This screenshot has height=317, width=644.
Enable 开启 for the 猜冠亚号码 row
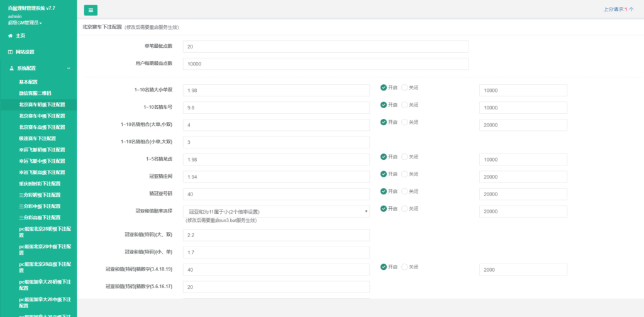point(384,191)
